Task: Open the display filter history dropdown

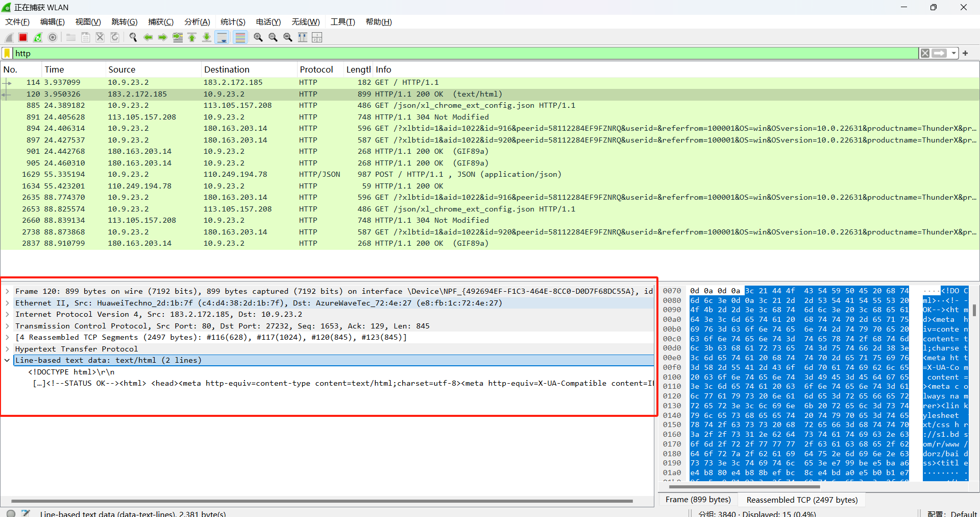Action: click(x=953, y=53)
